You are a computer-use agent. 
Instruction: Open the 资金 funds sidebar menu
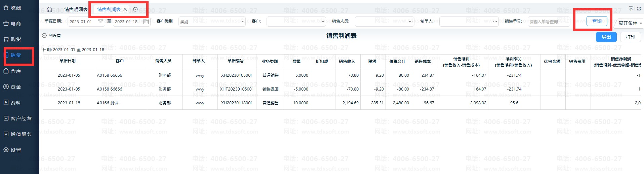(12, 87)
